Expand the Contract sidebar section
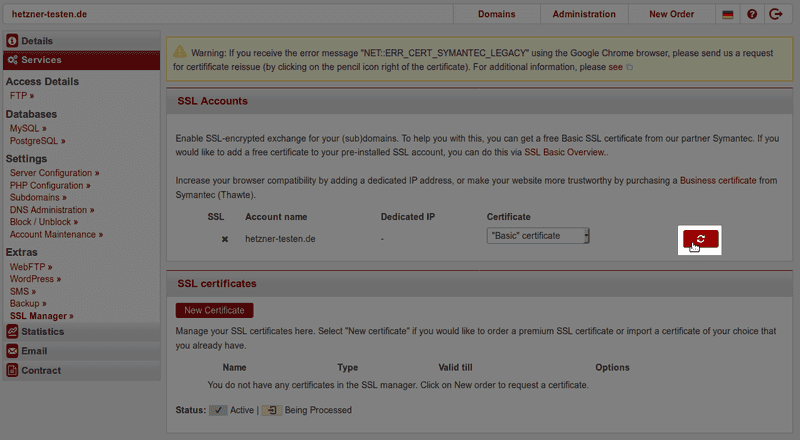 pos(82,371)
